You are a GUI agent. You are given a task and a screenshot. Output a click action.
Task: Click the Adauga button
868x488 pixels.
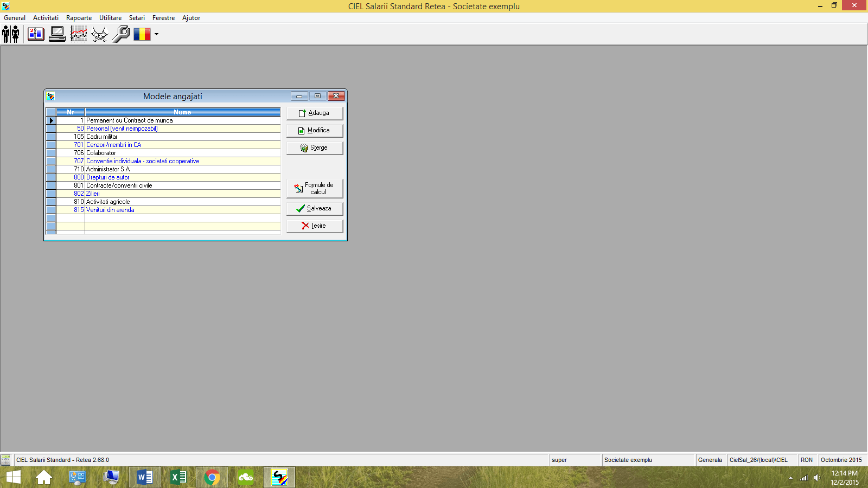click(315, 113)
